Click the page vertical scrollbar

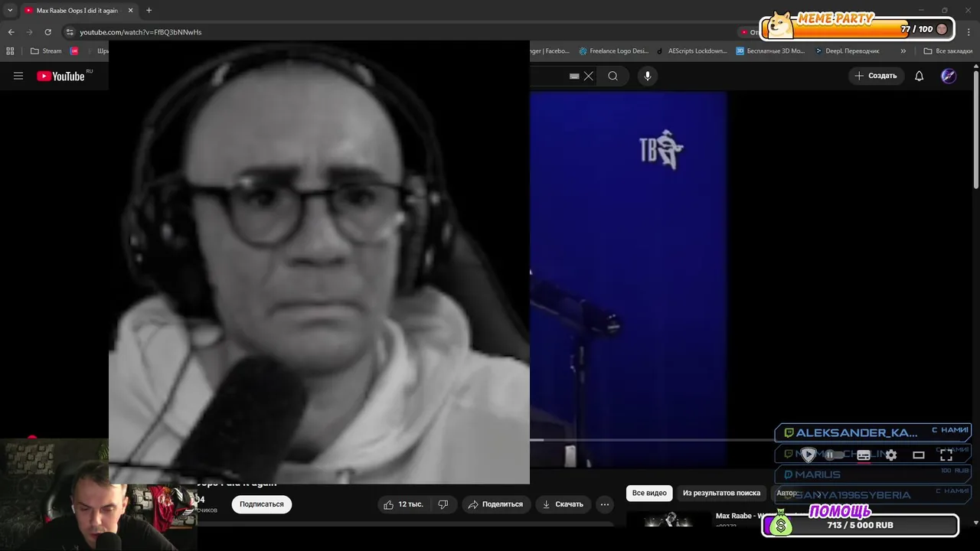tap(975, 130)
